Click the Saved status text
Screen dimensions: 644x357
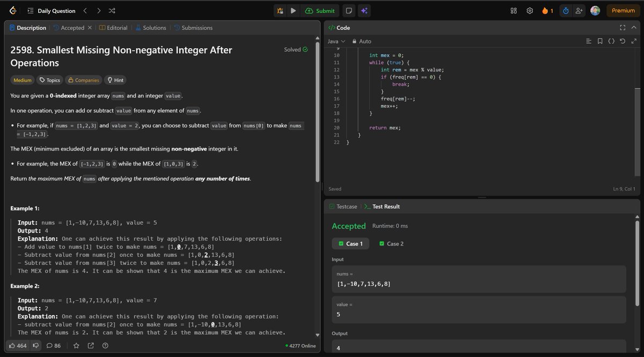coord(335,189)
